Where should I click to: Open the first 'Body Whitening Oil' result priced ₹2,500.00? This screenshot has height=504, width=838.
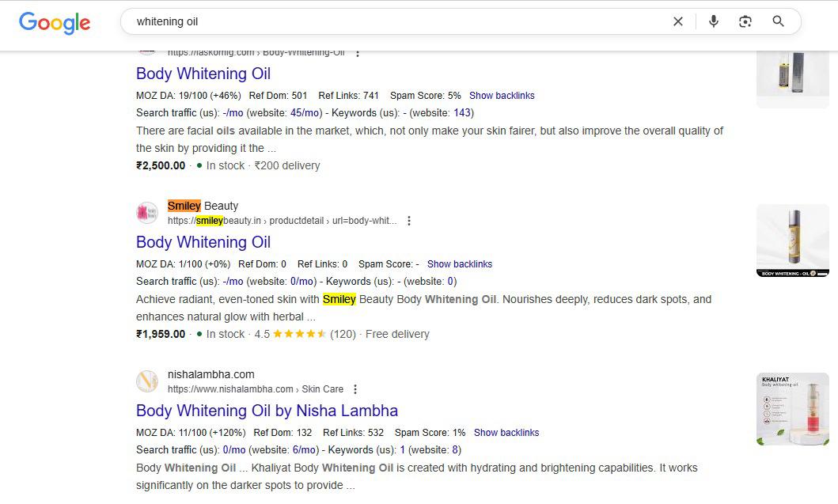pos(203,74)
